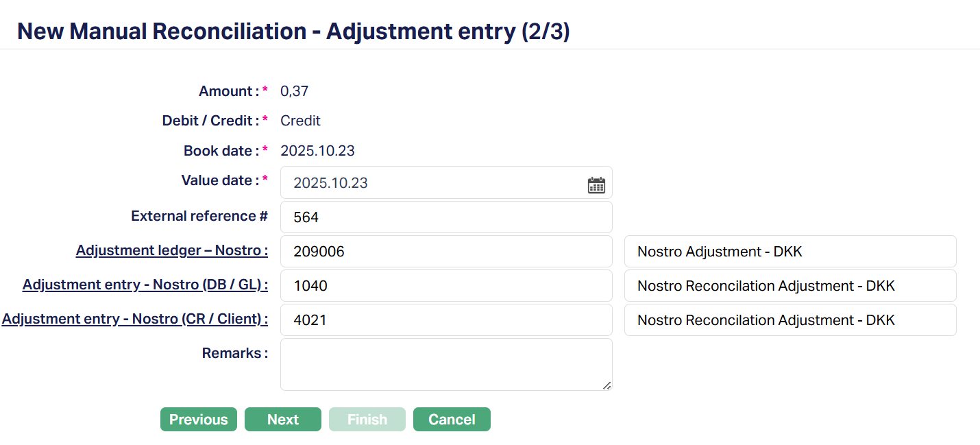Click the description box beside code 1040
The image size is (980, 445).
click(x=789, y=286)
